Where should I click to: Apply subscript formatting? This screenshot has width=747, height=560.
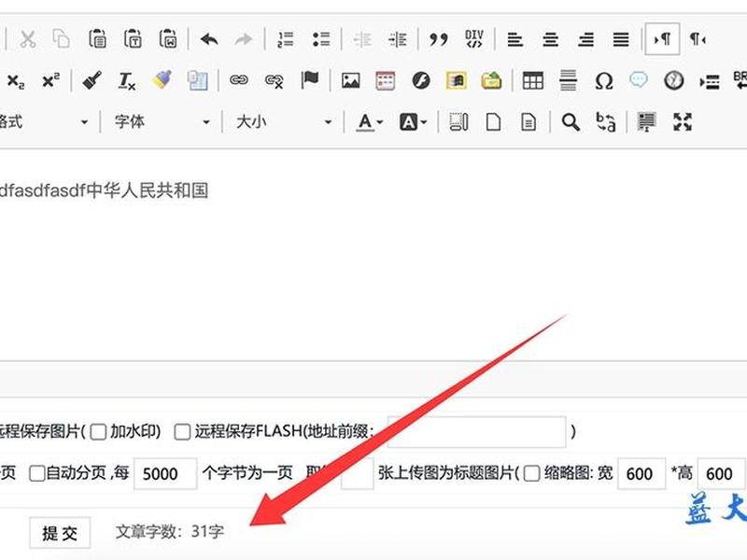click(x=16, y=81)
